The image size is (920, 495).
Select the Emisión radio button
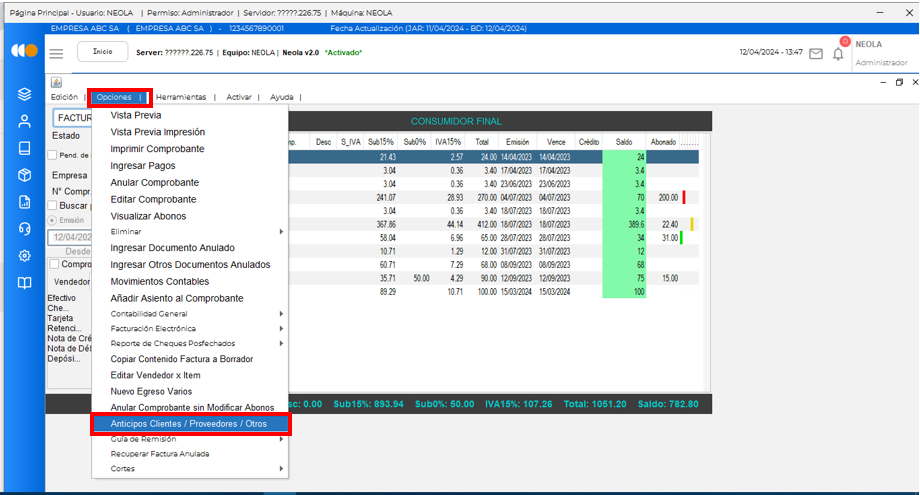point(53,220)
